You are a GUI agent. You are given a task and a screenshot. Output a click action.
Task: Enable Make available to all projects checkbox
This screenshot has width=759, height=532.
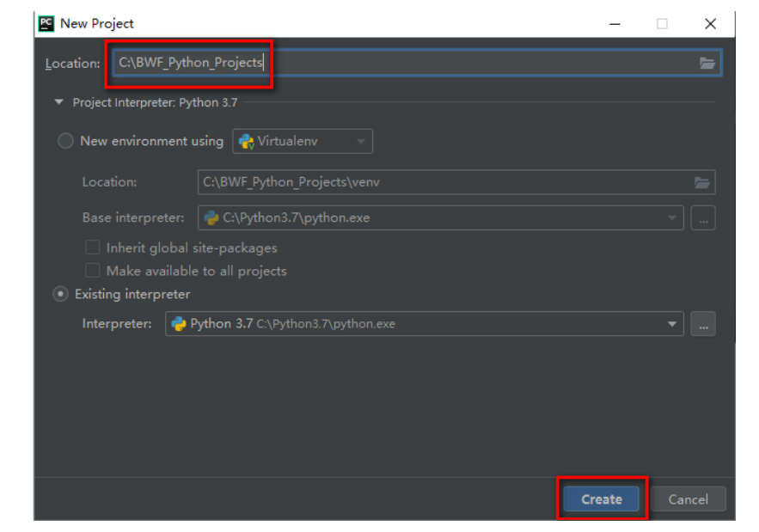coord(93,271)
